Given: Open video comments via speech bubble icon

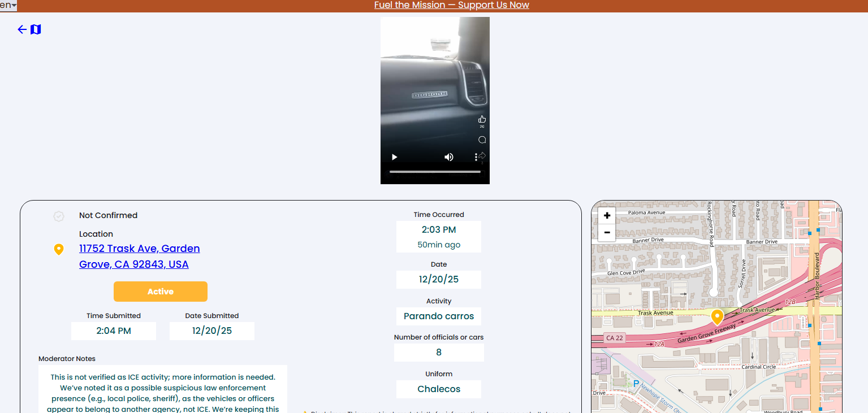Looking at the screenshot, I should click(482, 140).
